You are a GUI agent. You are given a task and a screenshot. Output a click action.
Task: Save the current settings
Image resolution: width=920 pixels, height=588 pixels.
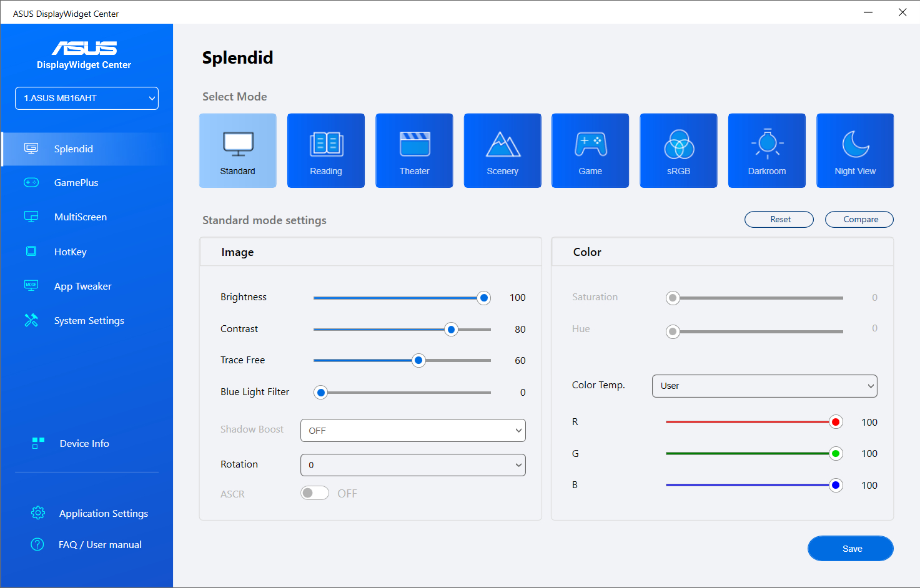point(851,549)
